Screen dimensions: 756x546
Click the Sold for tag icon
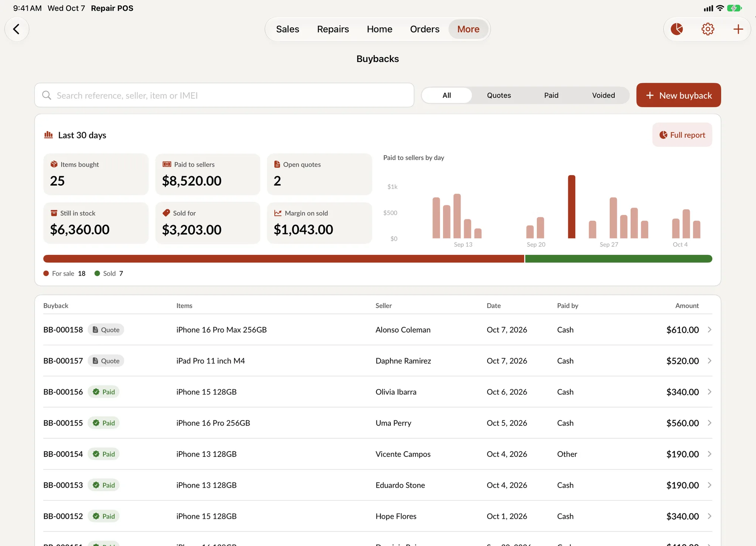coord(166,213)
